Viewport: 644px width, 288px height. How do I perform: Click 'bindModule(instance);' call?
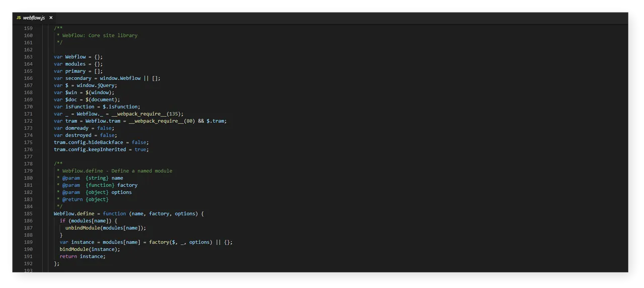[90, 249]
